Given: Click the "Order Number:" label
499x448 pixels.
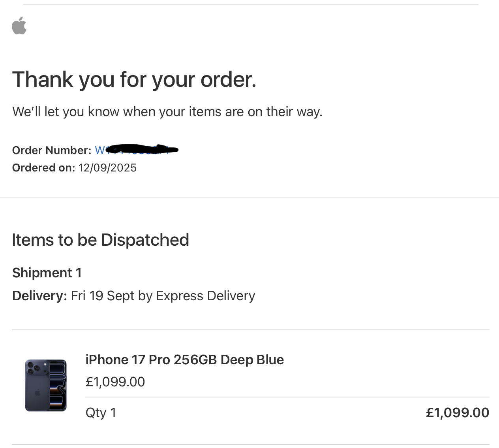Looking at the screenshot, I should 52,151.
